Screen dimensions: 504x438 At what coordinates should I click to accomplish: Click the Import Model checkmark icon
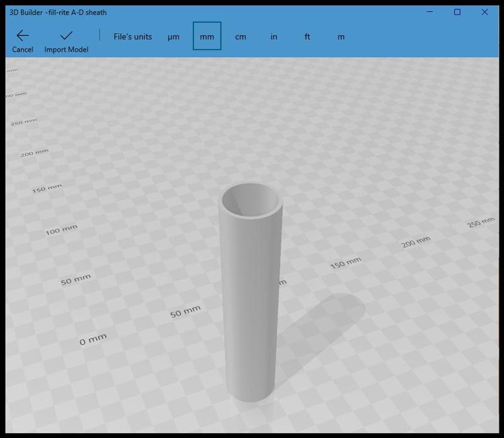(66, 35)
